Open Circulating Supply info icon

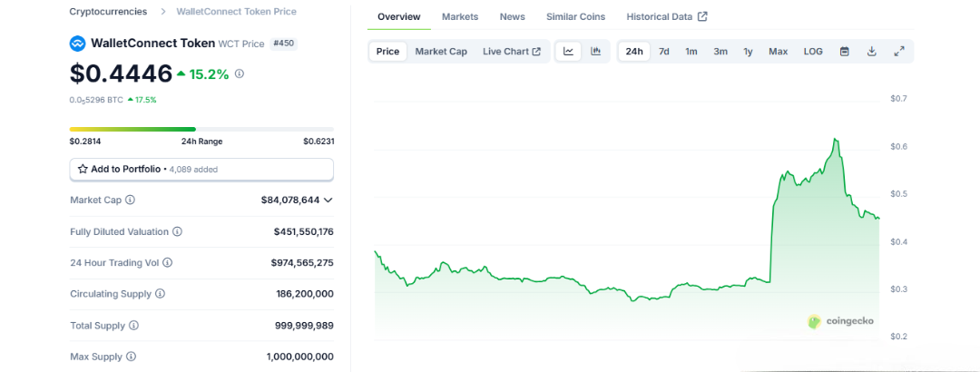click(x=160, y=294)
